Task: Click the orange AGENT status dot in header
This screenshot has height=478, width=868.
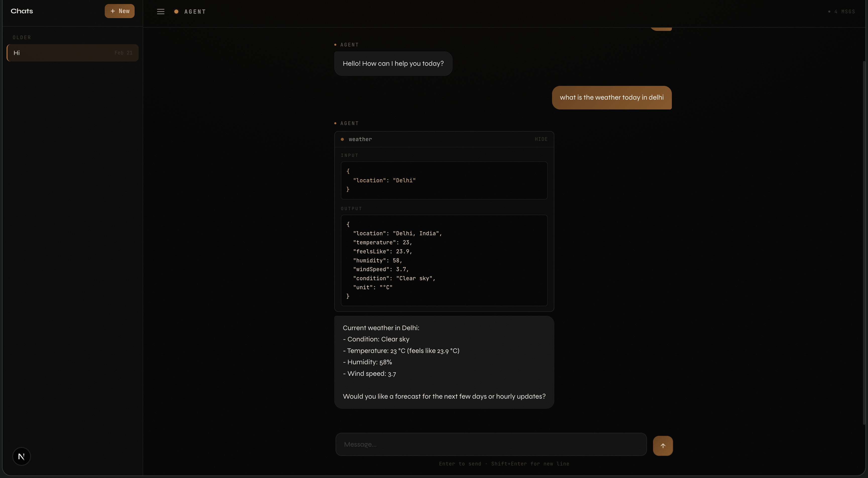Action: (176, 12)
